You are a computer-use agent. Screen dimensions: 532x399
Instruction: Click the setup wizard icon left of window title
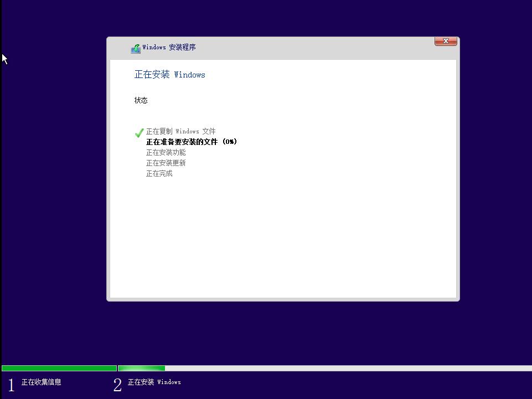pos(136,48)
